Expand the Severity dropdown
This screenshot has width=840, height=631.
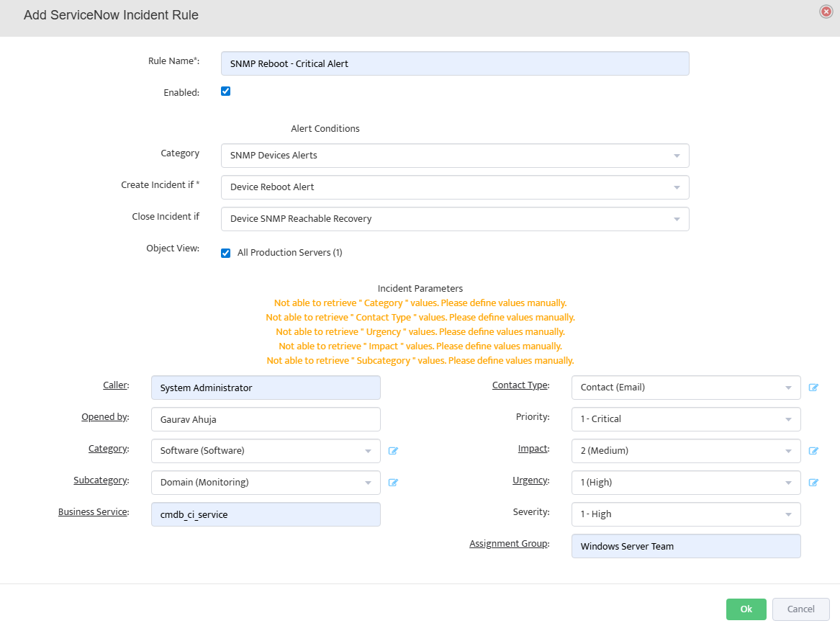coord(685,514)
